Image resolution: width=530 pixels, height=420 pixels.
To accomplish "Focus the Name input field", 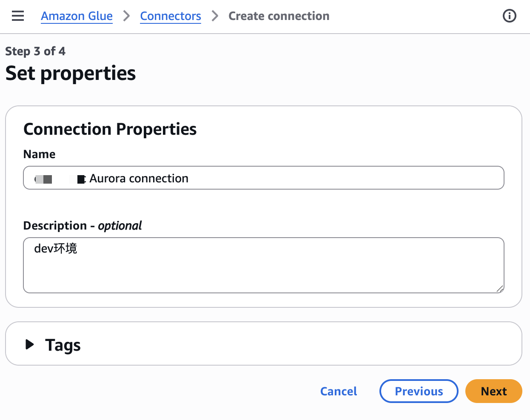I will (x=264, y=178).
